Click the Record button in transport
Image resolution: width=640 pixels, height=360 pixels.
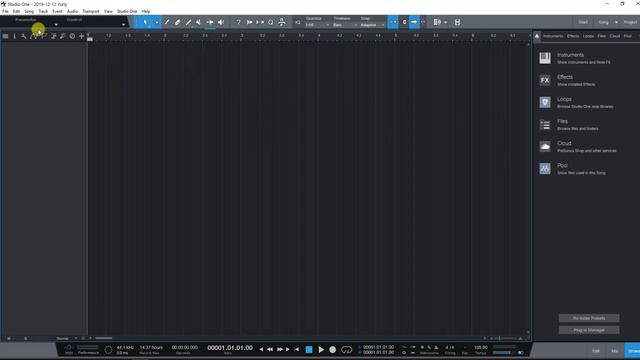coord(333,349)
